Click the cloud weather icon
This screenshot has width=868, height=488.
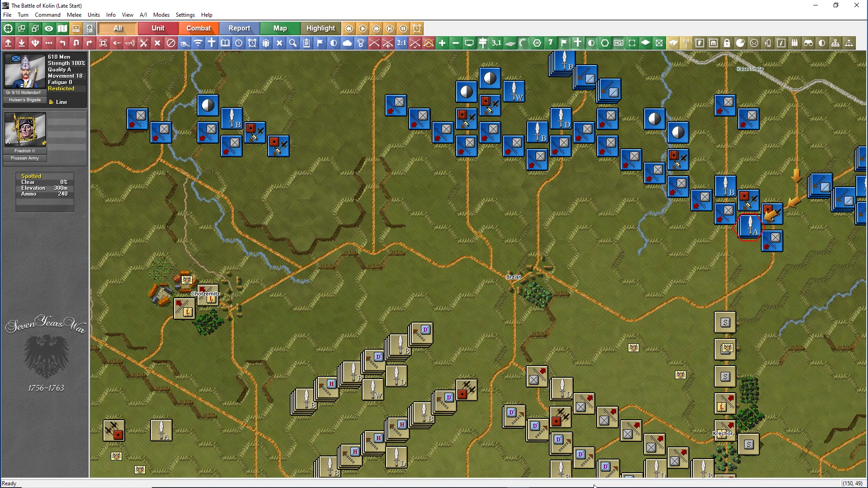click(x=347, y=43)
